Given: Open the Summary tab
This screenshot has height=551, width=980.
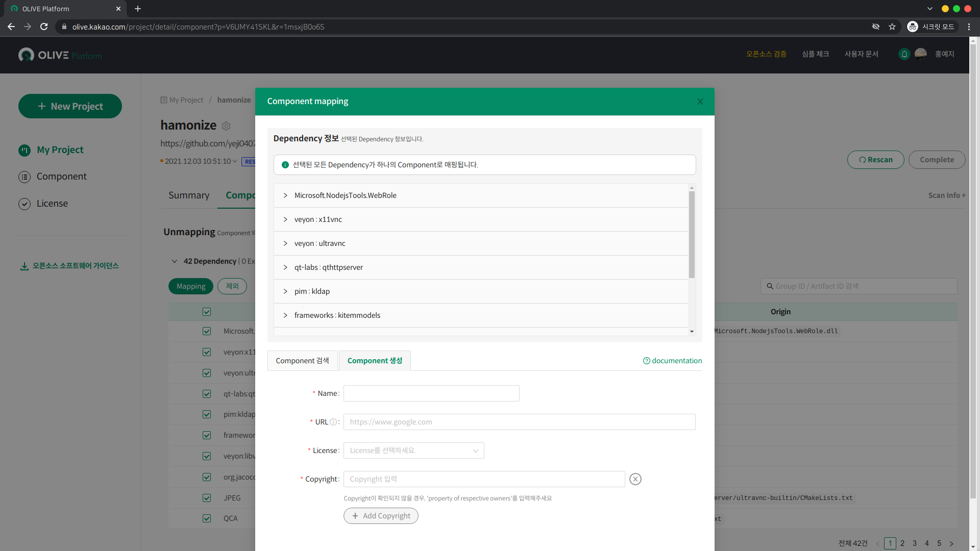Looking at the screenshot, I should click(x=189, y=195).
